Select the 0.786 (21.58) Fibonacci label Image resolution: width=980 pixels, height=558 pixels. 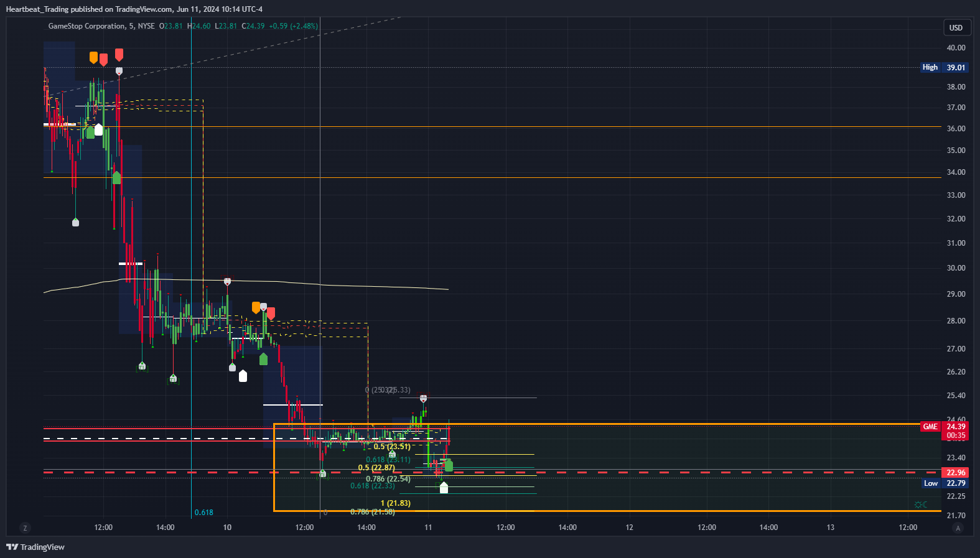click(373, 512)
